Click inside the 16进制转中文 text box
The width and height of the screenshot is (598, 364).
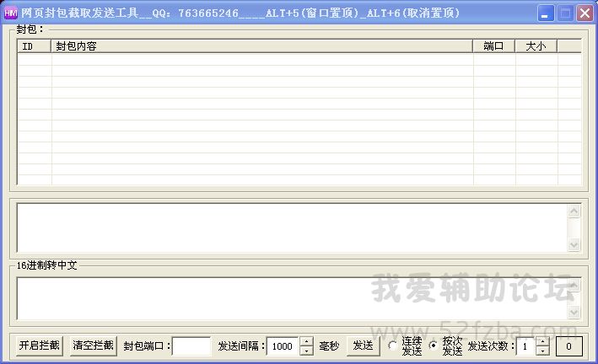pyautogui.click(x=293, y=298)
